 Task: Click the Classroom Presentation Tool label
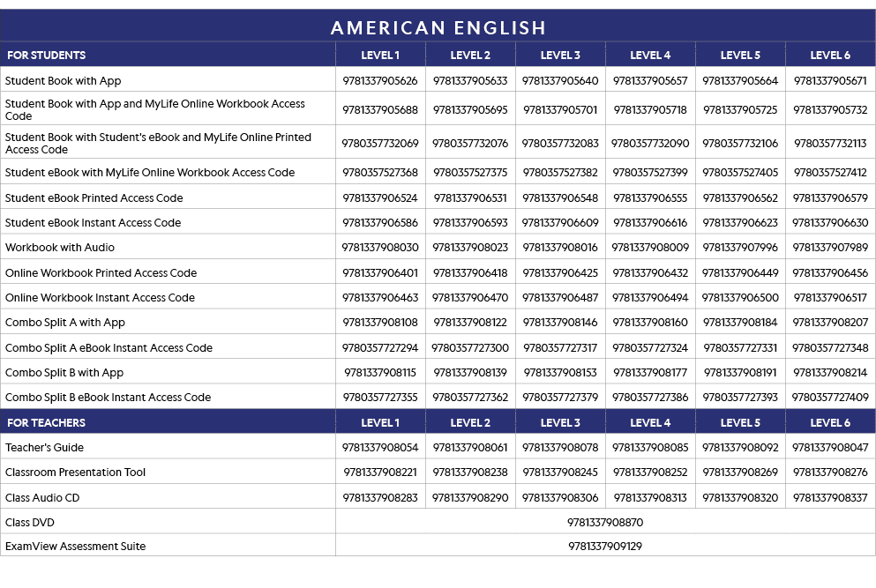click(x=76, y=473)
